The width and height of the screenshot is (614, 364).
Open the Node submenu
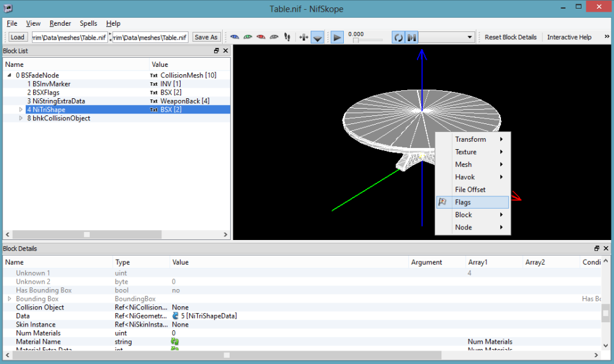pyautogui.click(x=473, y=227)
